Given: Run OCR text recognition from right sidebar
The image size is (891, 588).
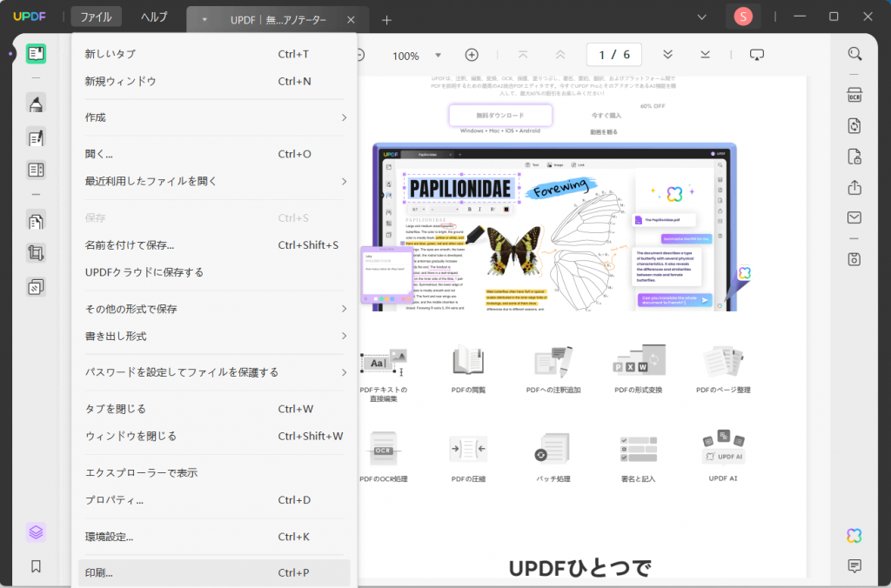Looking at the screenshot, I should point(854,95).
